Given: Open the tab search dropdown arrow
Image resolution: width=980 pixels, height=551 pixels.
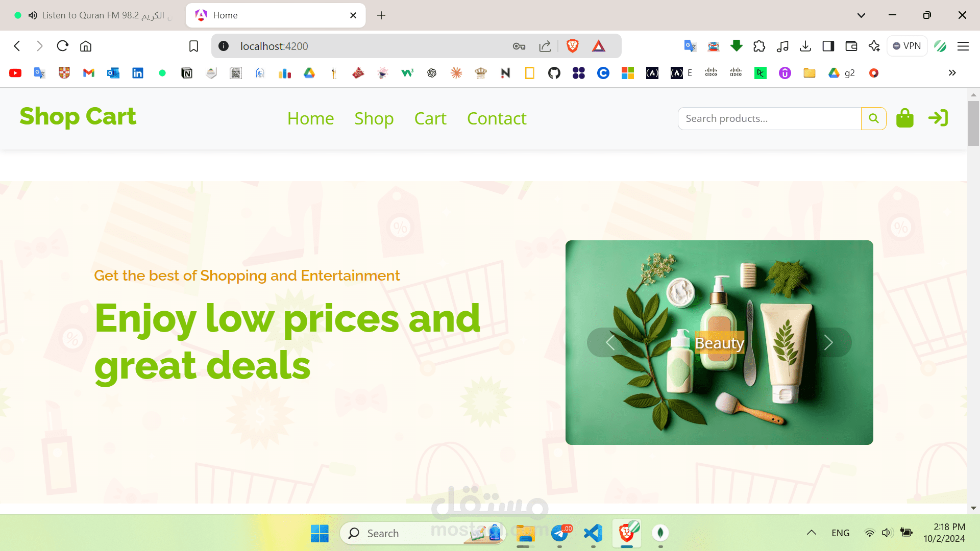Looking at the screenshot, I should click(x=861, y=15).
